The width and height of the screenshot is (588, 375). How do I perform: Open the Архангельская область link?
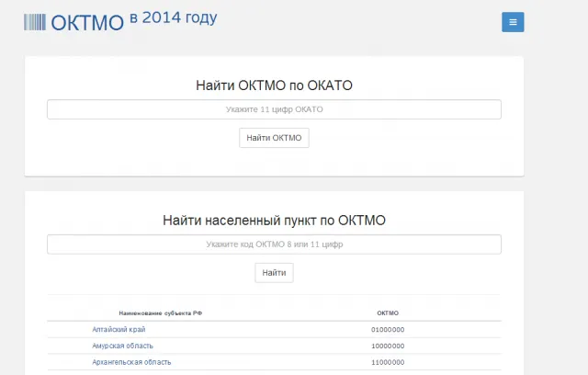[131, 362]
